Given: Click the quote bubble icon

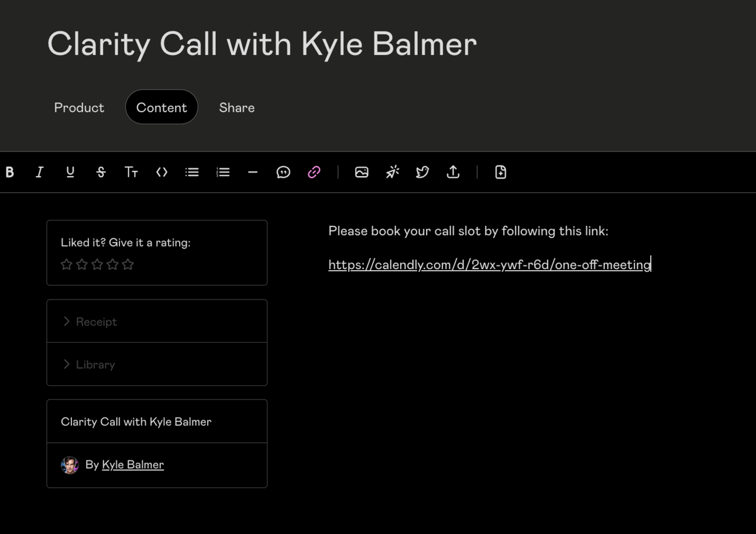Looking at the screenshot, I should coord(283,172).
